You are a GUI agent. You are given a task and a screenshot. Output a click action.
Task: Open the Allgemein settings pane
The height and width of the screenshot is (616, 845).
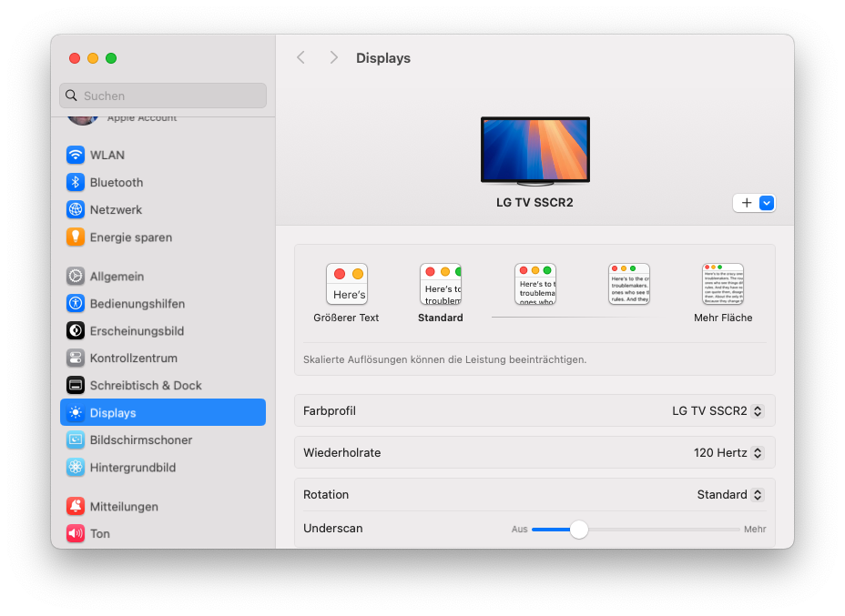coord(163,277)
